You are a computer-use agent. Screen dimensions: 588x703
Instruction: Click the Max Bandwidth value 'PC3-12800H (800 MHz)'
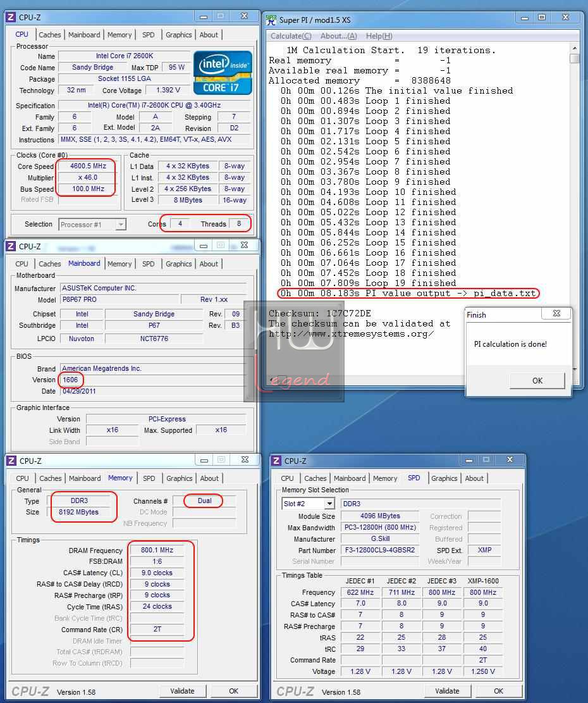(x=380, y=528)
